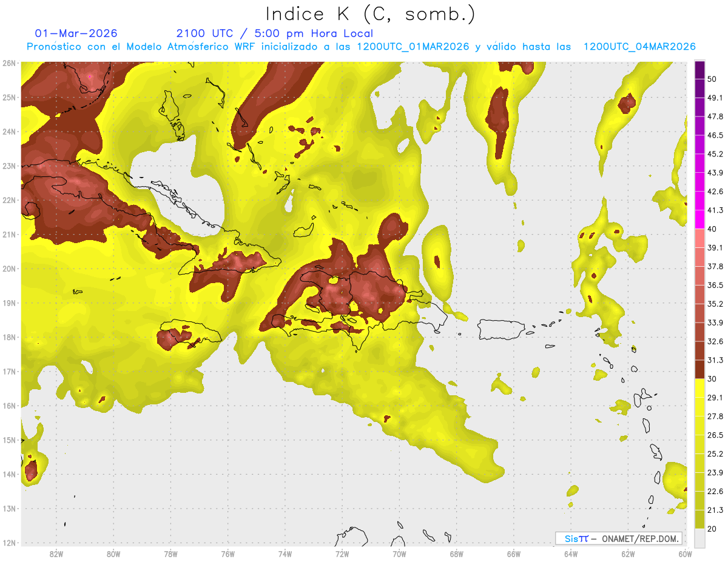Image resolution: width=728 pixels, height=562 pixels.
Task: Click the colorbar label '27.8'
Action: tap(715, 416)
